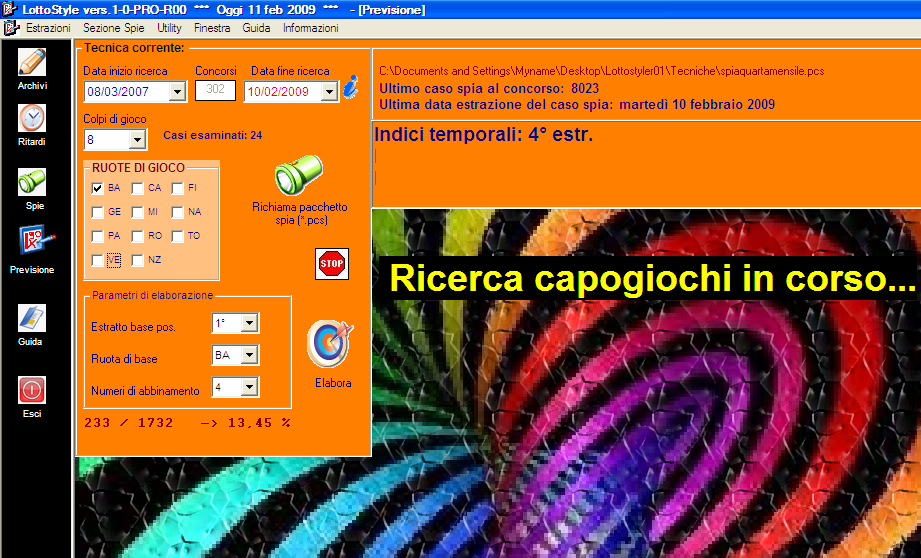Select the NA wheel checkbox
921x558 pixels.
(177, 212)
